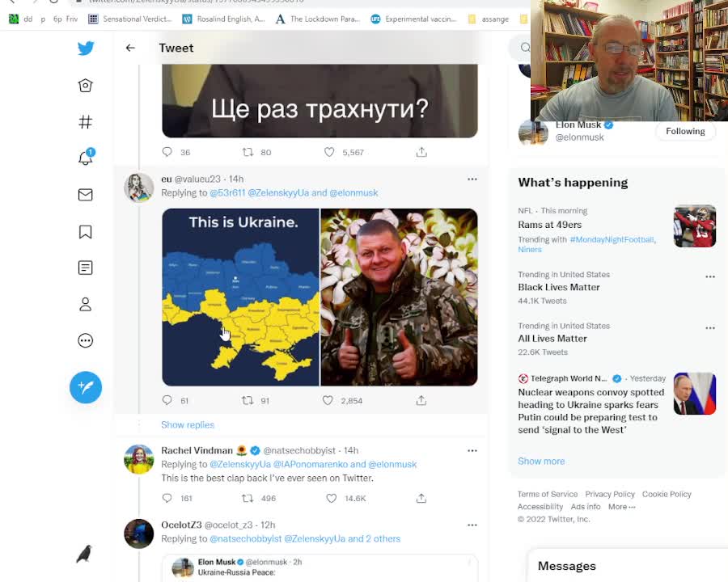Open the Explore hashtag icon
This screenshot has height=582, width=728.
(x=86, y=122)
